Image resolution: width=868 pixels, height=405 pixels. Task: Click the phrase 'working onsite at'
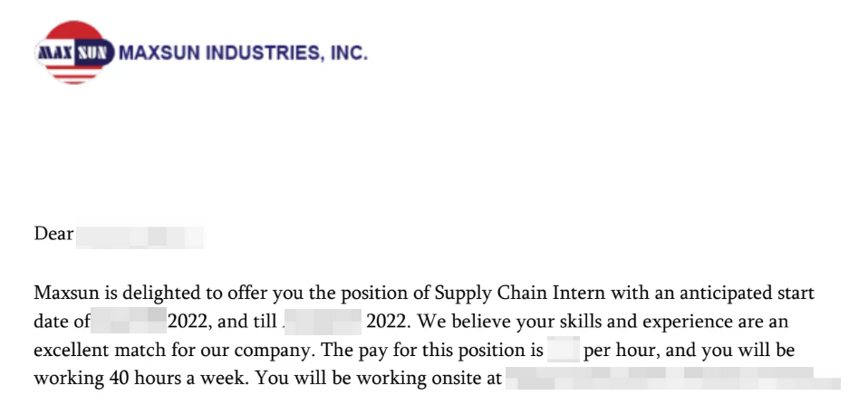click(x=429, y=379)
